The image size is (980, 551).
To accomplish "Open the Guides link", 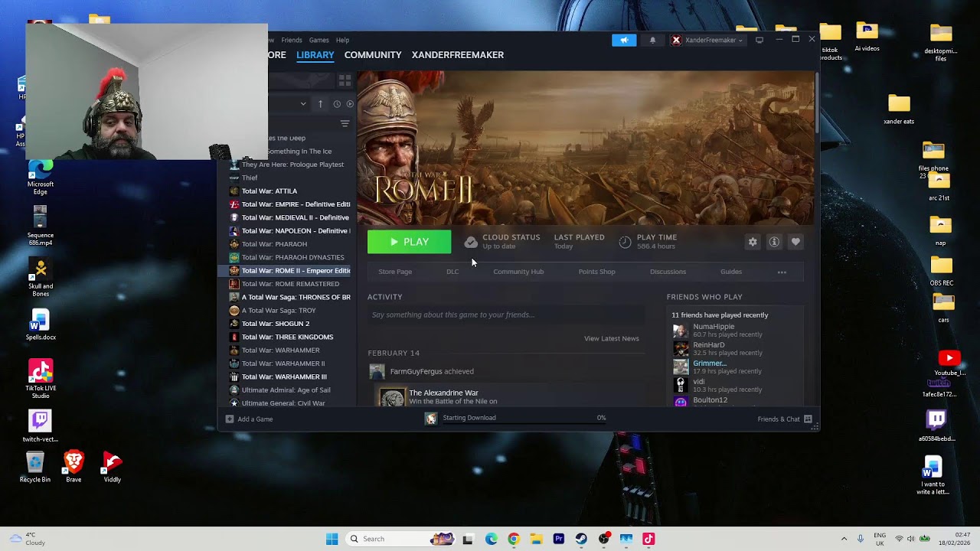I will [x=731, y=272].
